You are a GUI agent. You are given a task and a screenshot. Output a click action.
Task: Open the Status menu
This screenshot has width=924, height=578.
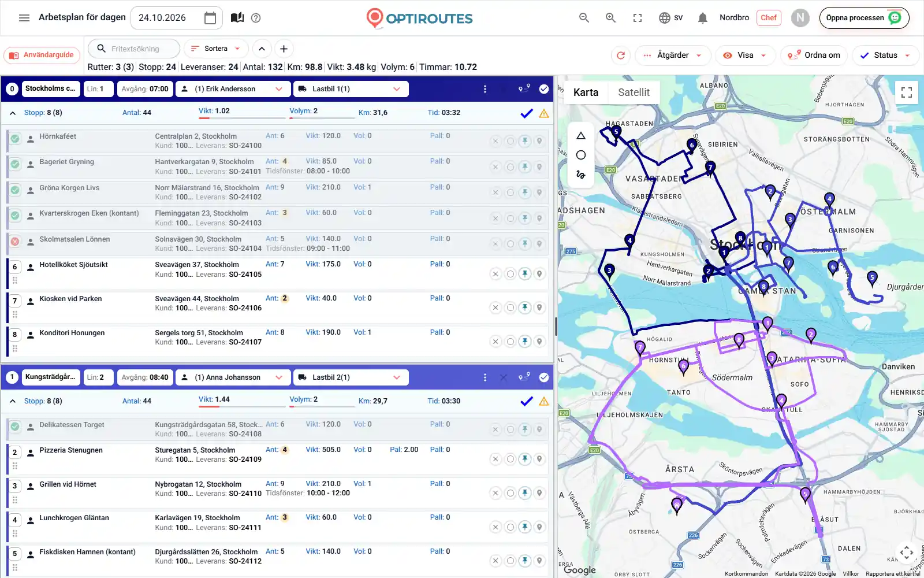coord(885,55)
